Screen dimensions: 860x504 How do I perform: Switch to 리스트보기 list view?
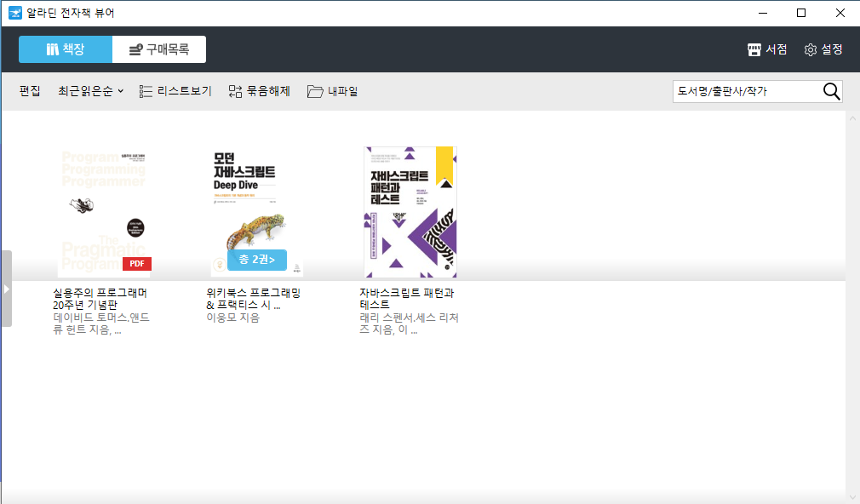pos(175,91)
